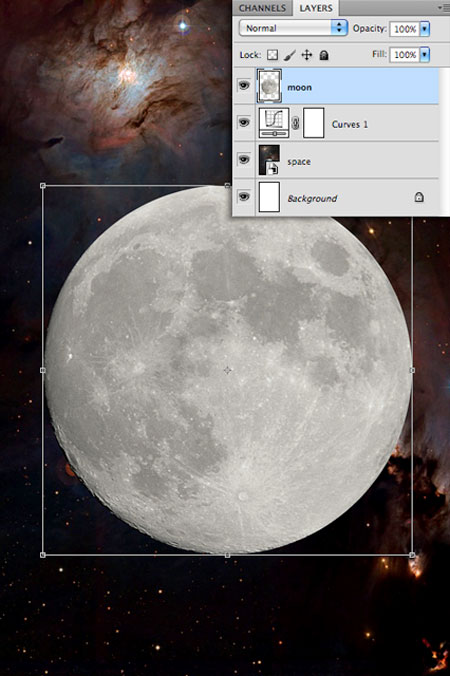Click the left-middle transform handle
Screen dimensions: 450x676
[43, 370]
